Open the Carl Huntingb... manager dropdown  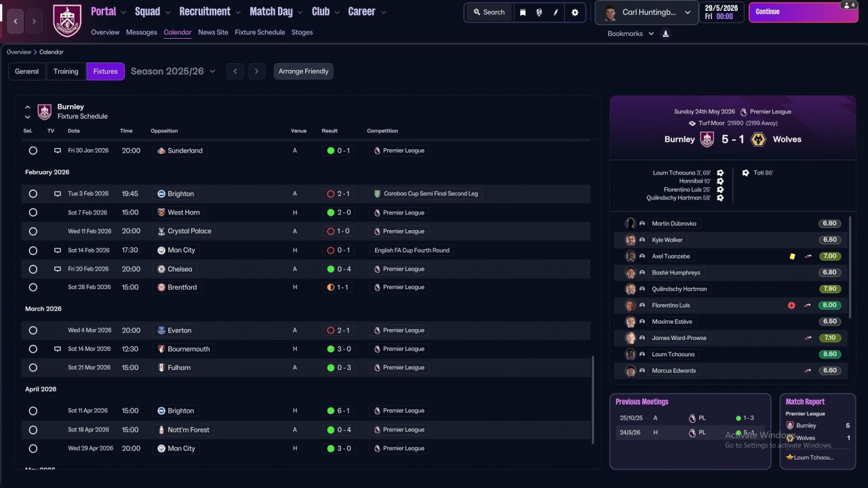pyautogui.click(x=647, y=12)
